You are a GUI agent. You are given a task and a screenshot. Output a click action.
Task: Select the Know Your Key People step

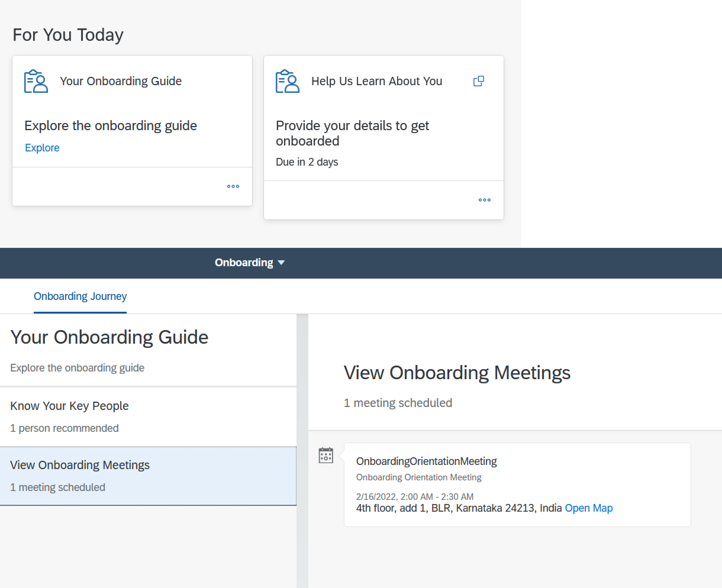[70, 406]
